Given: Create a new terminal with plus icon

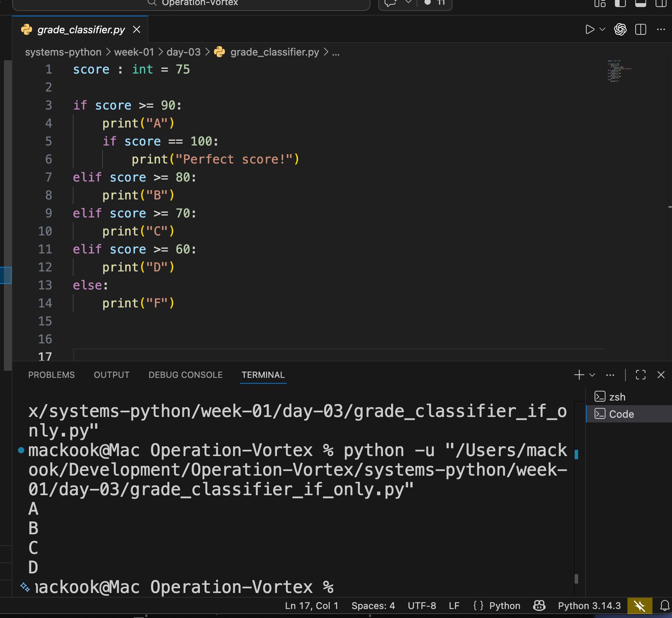Looking at the screenshot, I should [579, 375].
